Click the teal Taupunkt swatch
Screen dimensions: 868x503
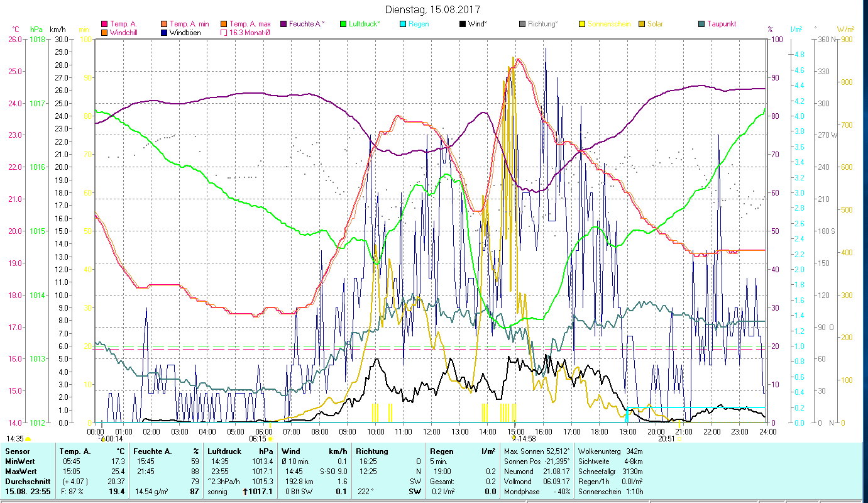click(701, 24)
